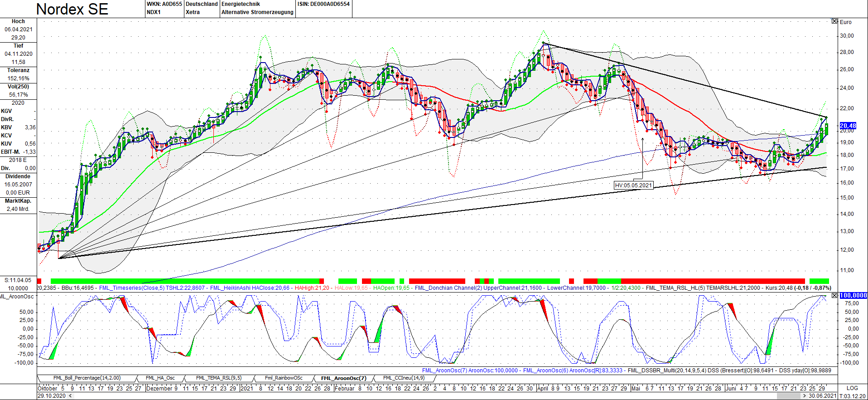Click the Euro currency label on the price axis
Image resolution: width=868 pixels, height=400 pixels.
(846, 22)
